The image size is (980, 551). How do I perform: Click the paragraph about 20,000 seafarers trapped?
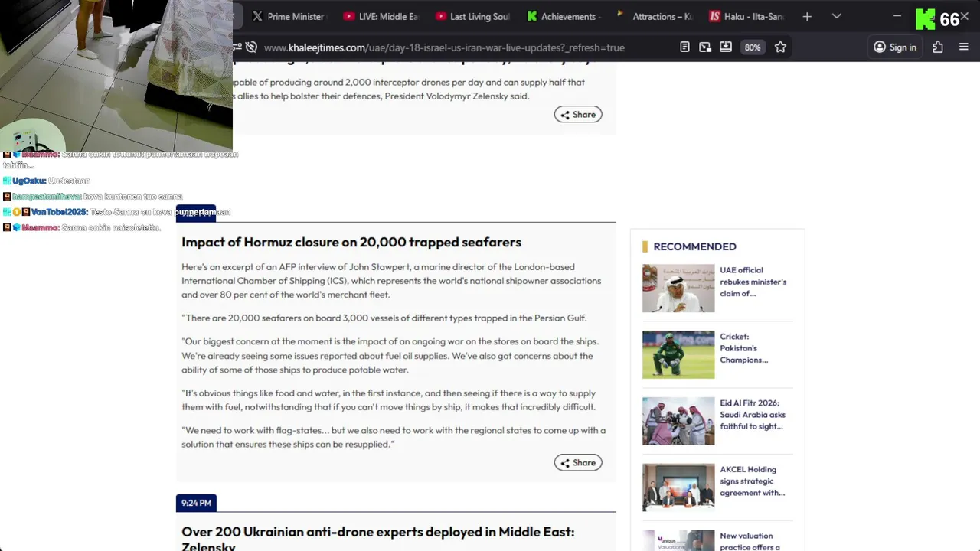384,318
